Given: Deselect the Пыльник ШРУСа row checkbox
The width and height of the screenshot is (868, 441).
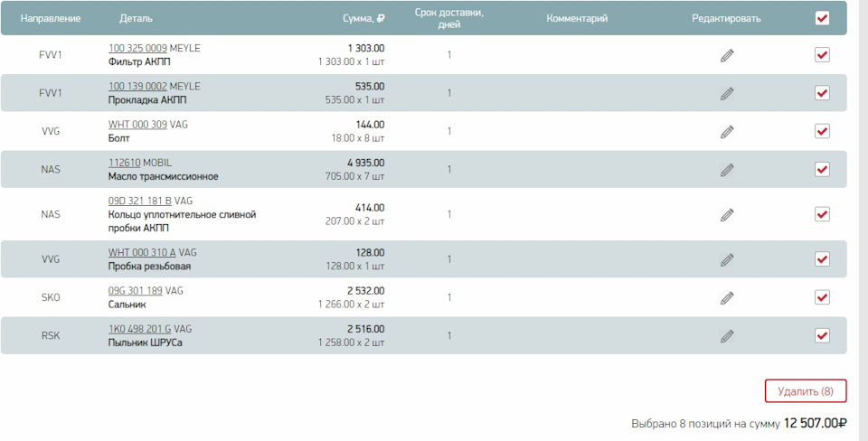Looking at the screenshot, I should click(822, 335).
